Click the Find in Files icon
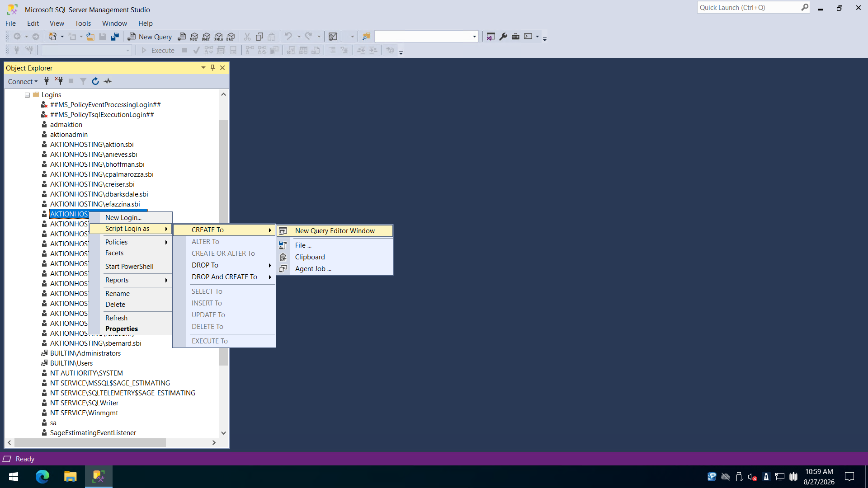Screen dimensions: 868x488 [x=366, y=37]
